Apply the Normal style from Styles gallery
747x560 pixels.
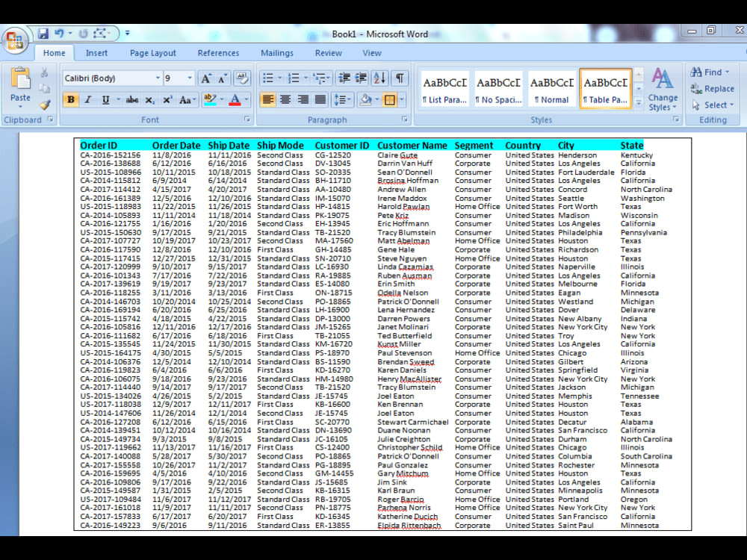[551, 88]
